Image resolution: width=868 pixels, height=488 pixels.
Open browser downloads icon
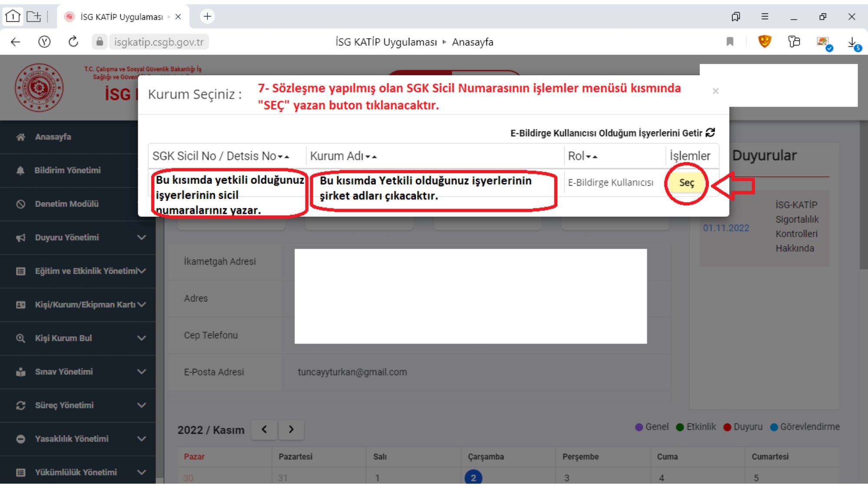852,42
